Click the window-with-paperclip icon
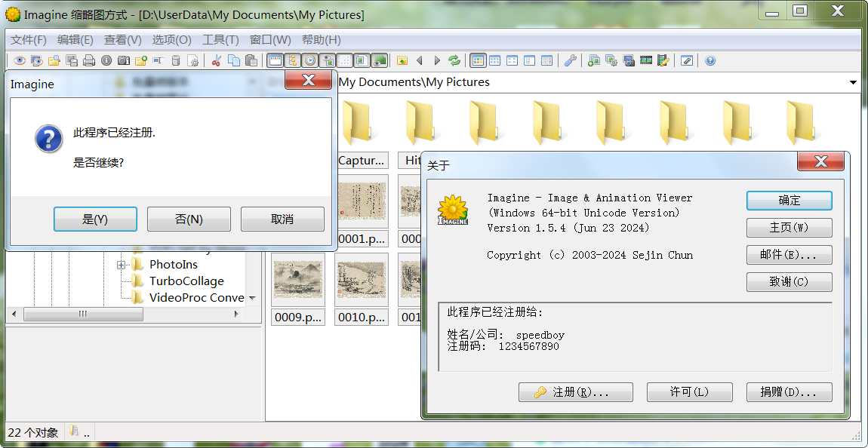The height and width of the screenshot is (448, 868). pos(687,60)
